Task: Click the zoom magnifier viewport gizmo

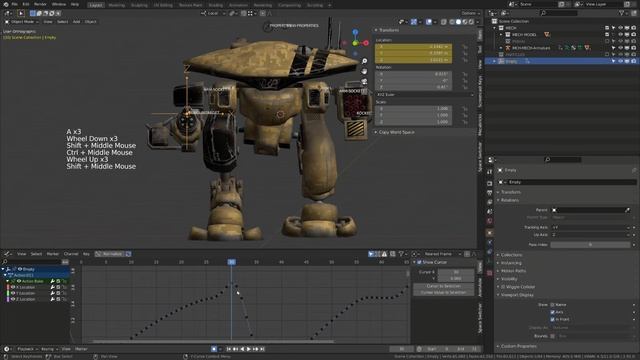Action: pos(364,61)
